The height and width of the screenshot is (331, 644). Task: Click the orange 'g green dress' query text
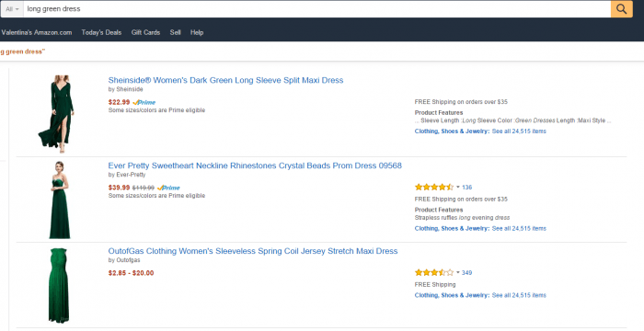[23, 51]
